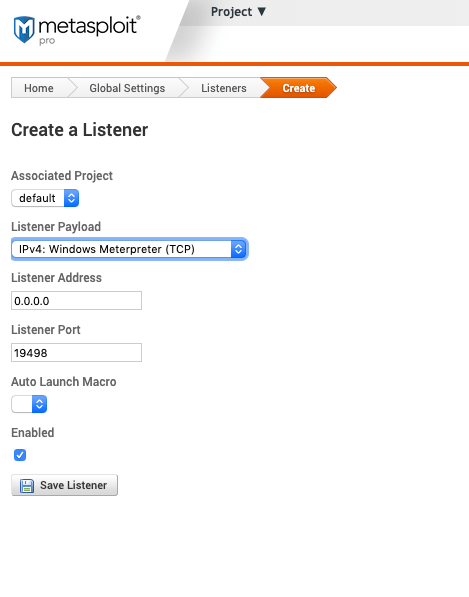Click the Home breadcrumb link
The width and height of the screenshot is (469, 597).
[x=38, y=88]
